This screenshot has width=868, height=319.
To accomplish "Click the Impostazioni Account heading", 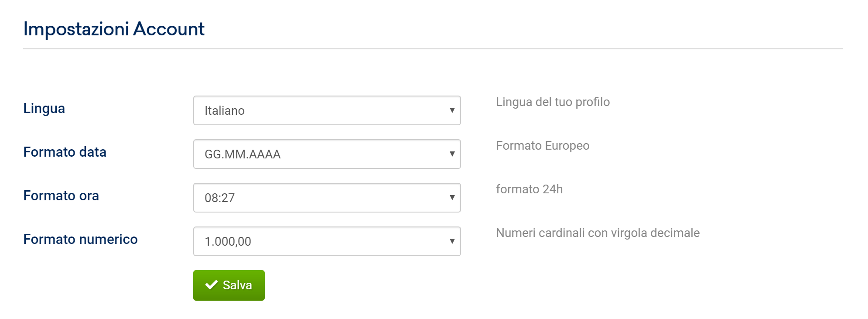I will (x=114, y=29).
